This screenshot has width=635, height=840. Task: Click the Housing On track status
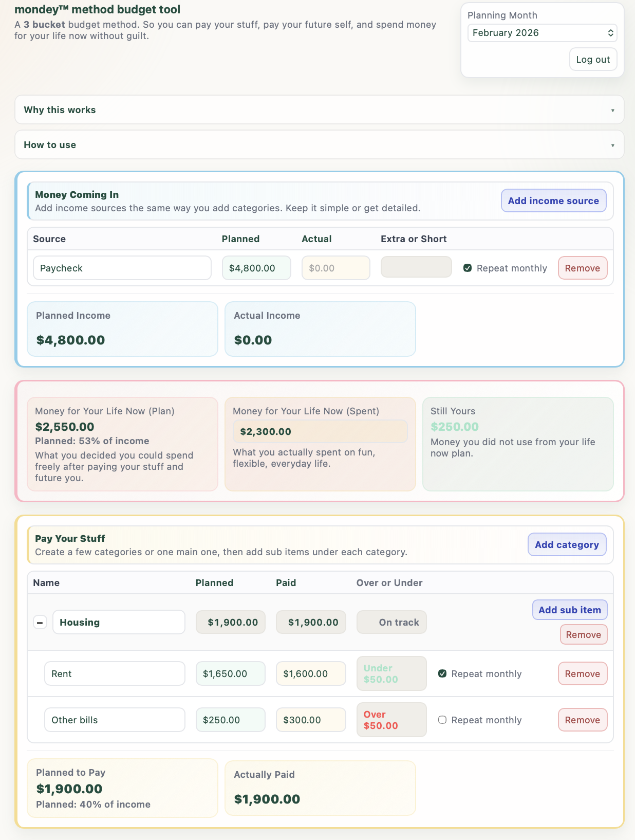tap(391, 622)
